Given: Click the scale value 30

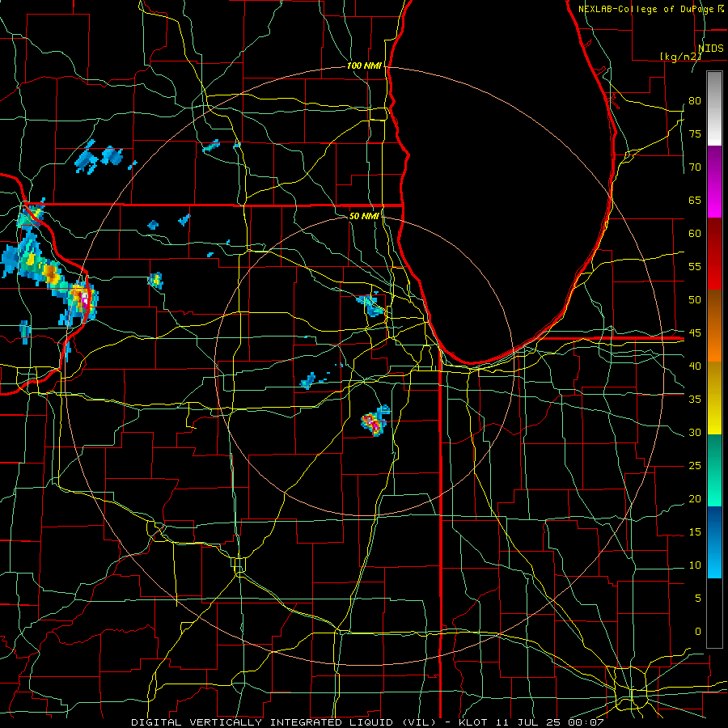Looking at the screenshot, I should (695, 432).
